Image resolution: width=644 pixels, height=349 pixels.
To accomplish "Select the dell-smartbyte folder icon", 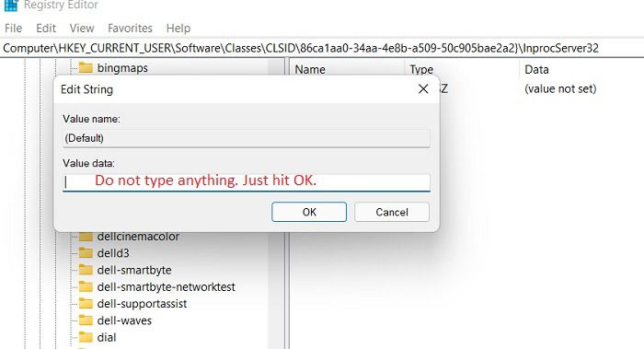I will (x=86, y=270).
